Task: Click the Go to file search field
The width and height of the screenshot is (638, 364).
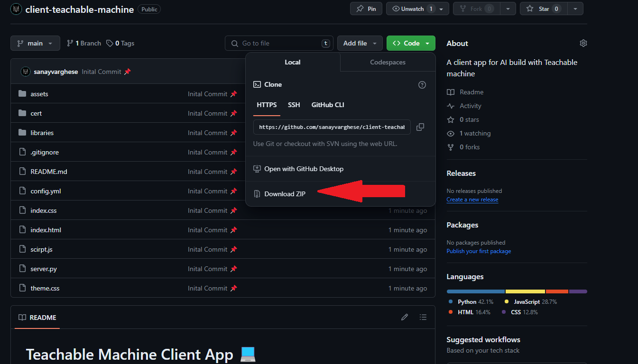Action: tap(279, 43)
